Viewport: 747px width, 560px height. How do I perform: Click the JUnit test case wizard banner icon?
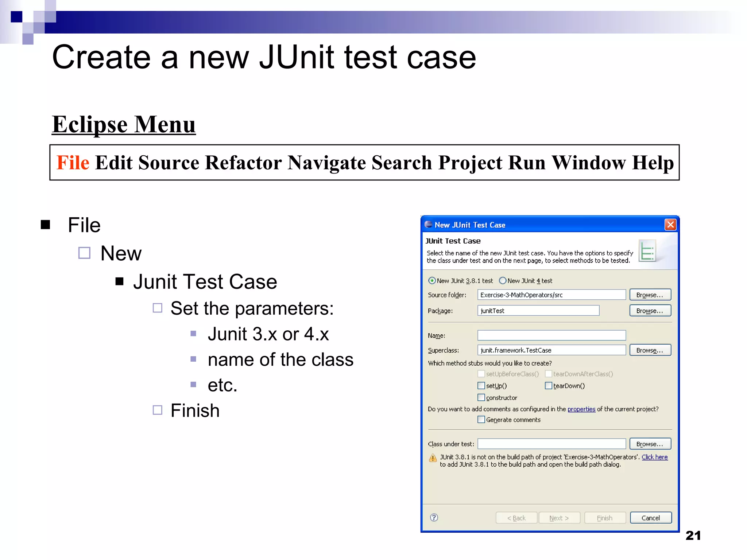(x=647, y=250)
